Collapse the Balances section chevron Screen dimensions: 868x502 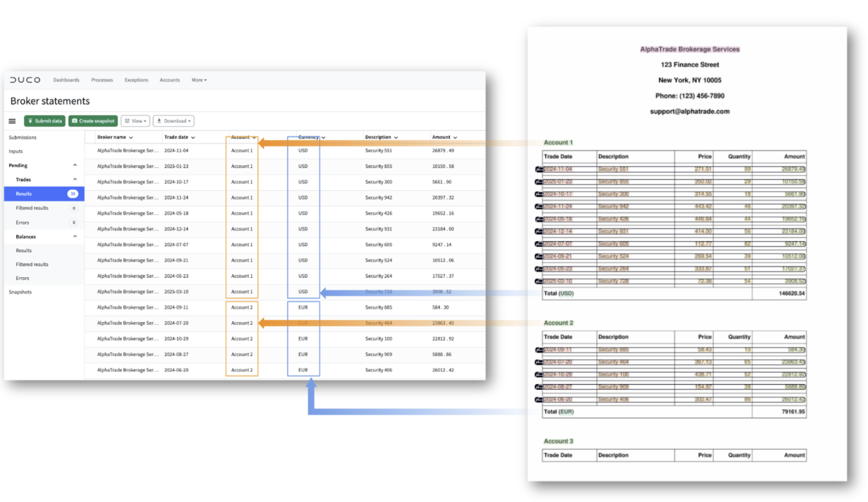(x=75, y=236)
